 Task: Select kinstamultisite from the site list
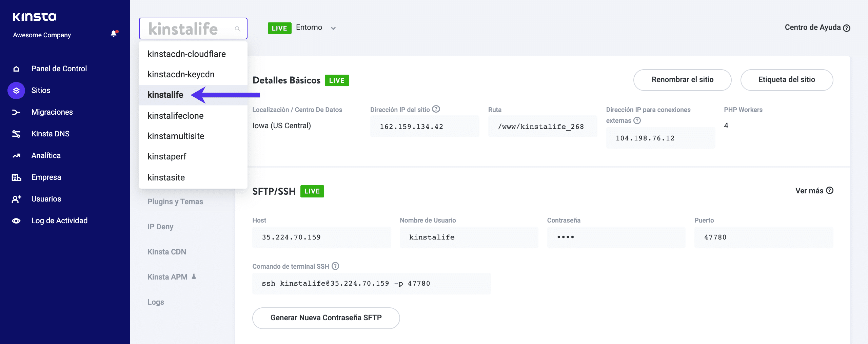tap(176, 136)
